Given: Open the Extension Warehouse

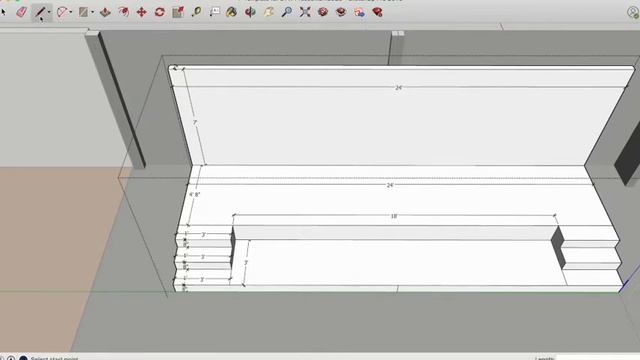Looking at the screenshot, I should point(341,12).
